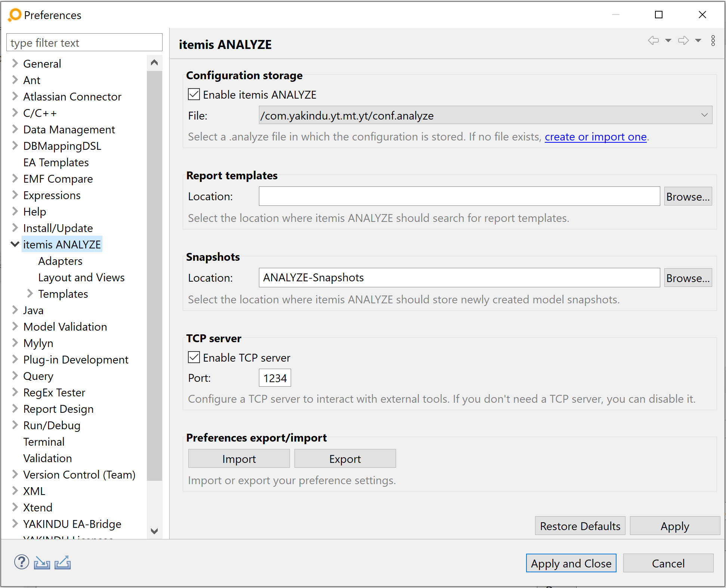Click the tree scrollbar down arrow

pyautogui.click(x=154, y=530)
